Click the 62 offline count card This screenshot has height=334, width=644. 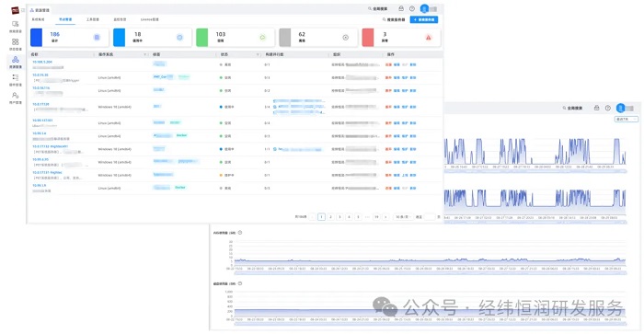(318, 38)
